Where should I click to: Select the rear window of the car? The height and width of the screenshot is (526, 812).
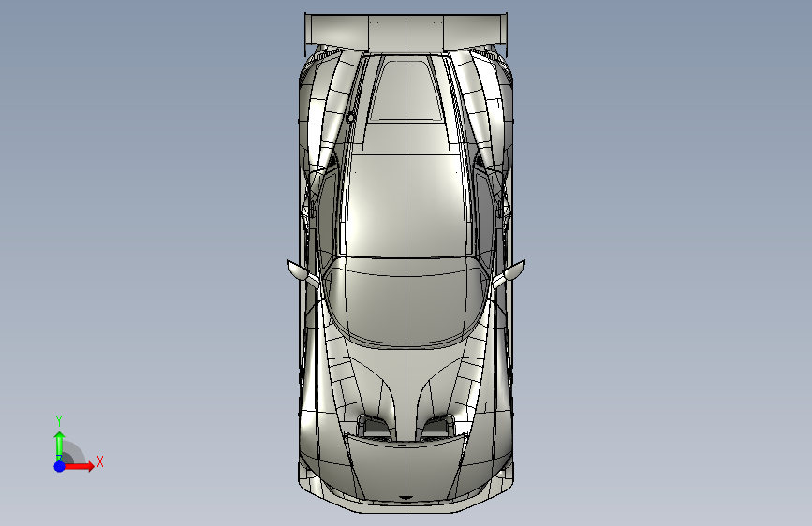[x=406, y=91]
